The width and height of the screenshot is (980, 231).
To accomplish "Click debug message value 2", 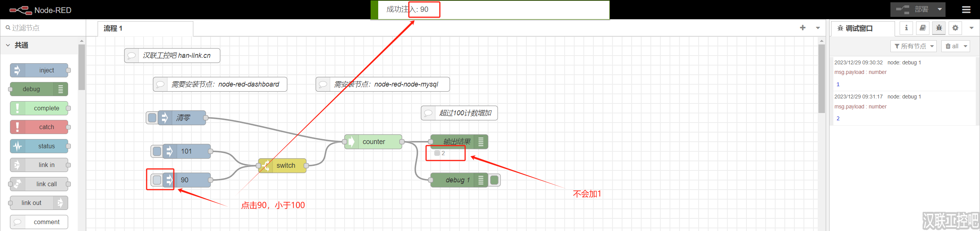I will [838, 118].
